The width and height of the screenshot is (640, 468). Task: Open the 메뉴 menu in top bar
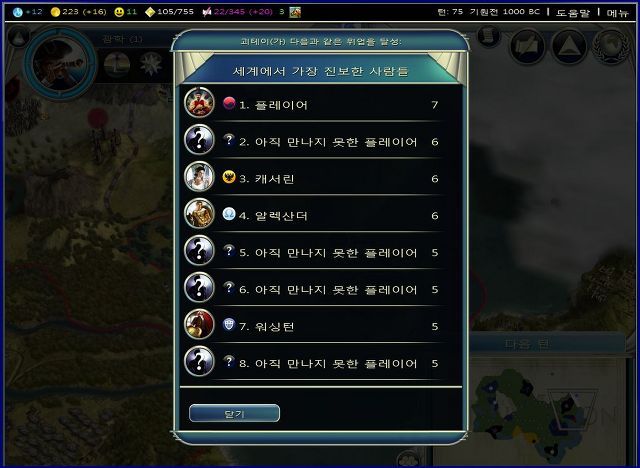(x=617, y=13)
